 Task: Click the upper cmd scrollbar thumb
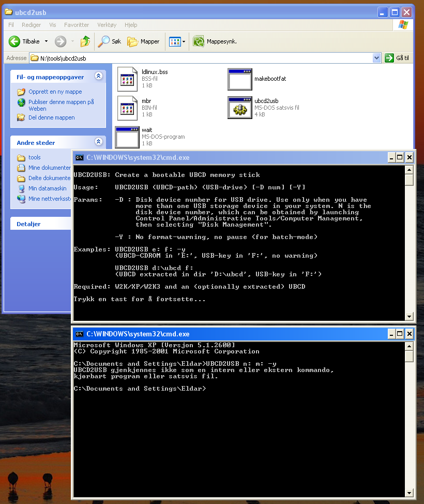coord(409,180)
